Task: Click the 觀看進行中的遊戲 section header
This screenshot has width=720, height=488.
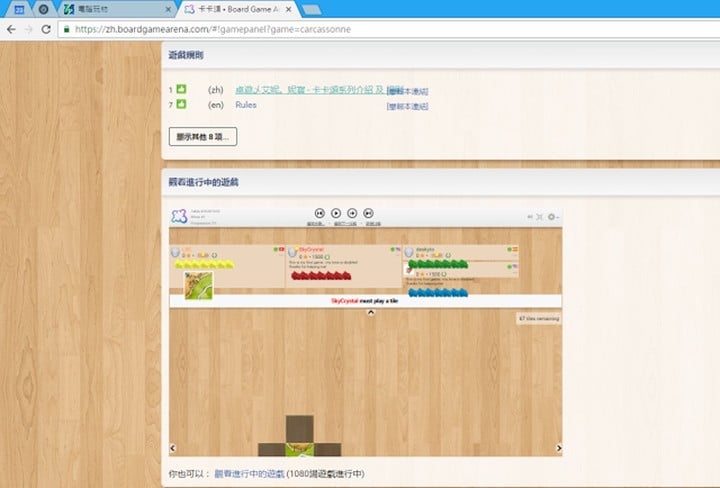Action: [203, 182]
